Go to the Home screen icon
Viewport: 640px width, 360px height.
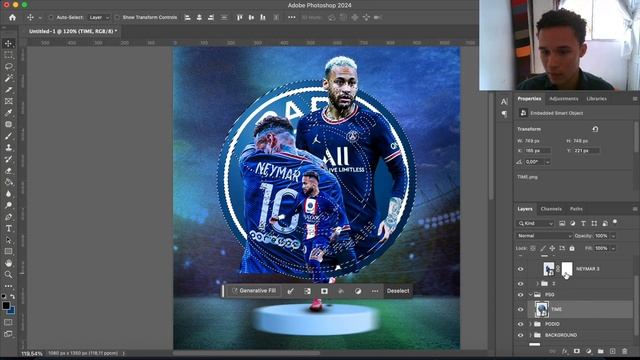coord(12,18)
